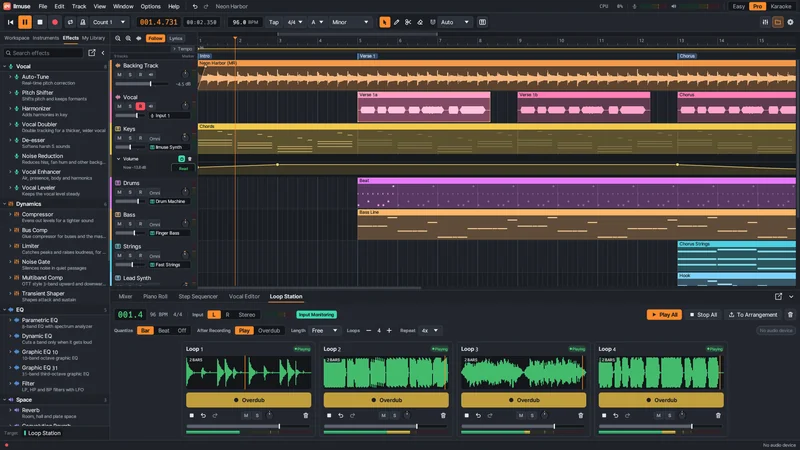This screenshot has width=800, height=450.
Task: Open the key A dropdown
Action: pos(317,22)
